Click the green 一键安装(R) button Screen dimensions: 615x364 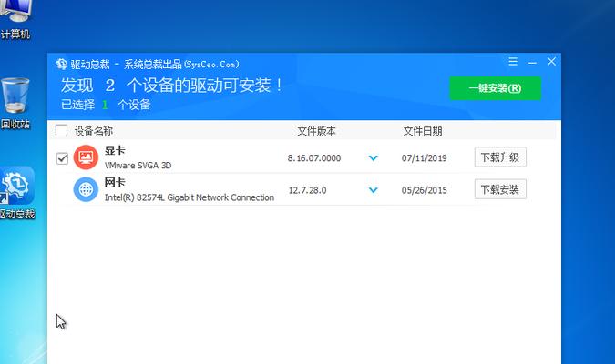495,88
